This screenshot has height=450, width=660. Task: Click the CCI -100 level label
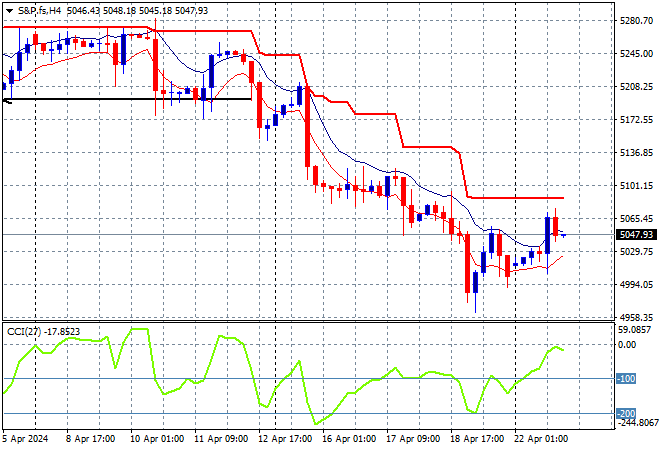[626, 378]
